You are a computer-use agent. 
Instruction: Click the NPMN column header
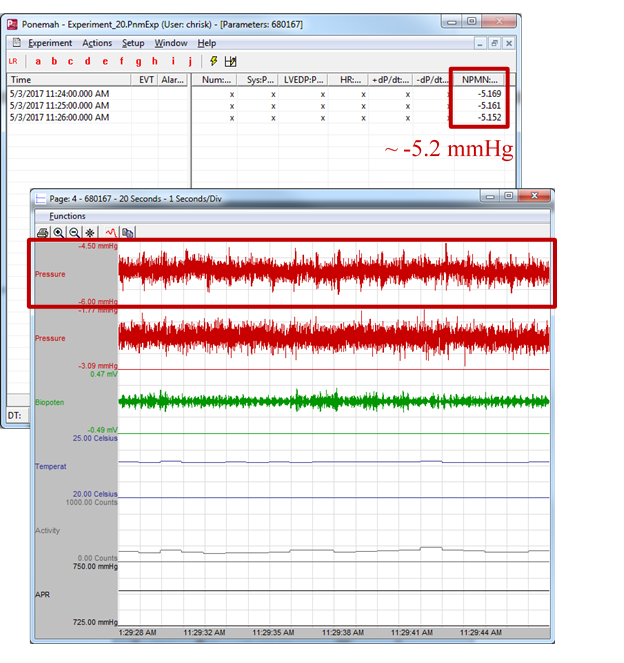pos(480,79)
